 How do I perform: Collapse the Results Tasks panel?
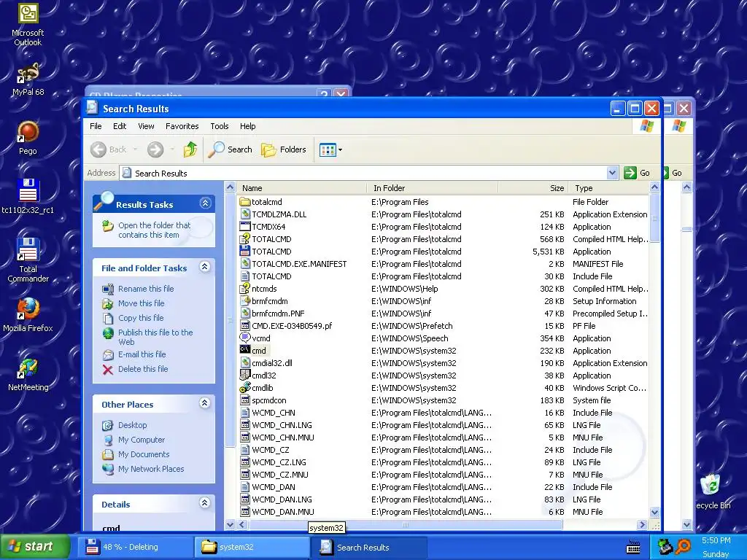(x=205, y=203)
